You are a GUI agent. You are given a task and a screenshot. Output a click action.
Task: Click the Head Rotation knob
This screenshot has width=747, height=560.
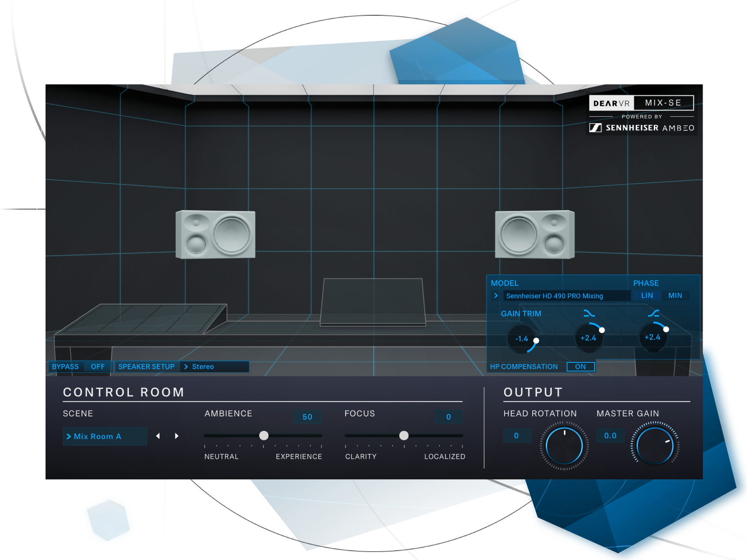[564, 446]
